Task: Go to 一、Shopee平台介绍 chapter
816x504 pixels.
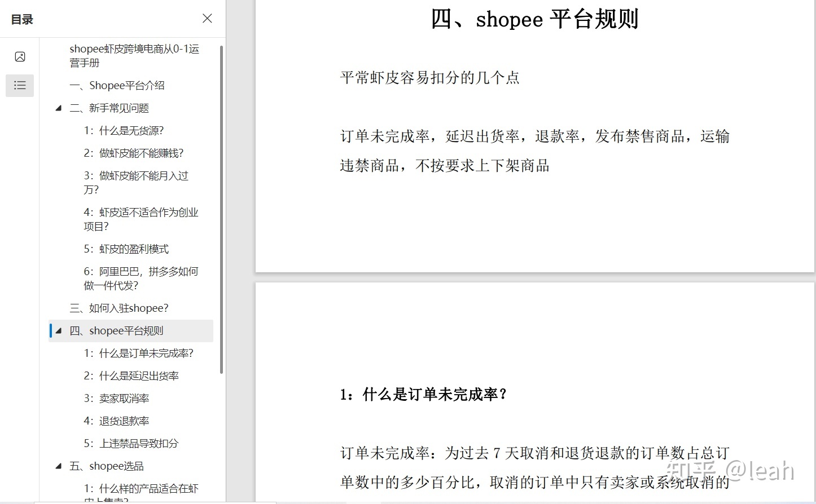Action: pos(117,86)
